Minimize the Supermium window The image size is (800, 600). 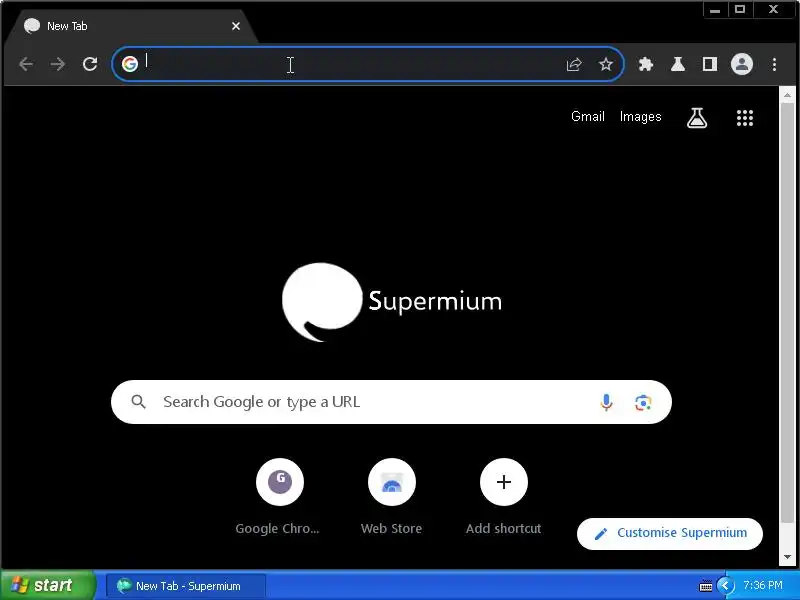715,10
